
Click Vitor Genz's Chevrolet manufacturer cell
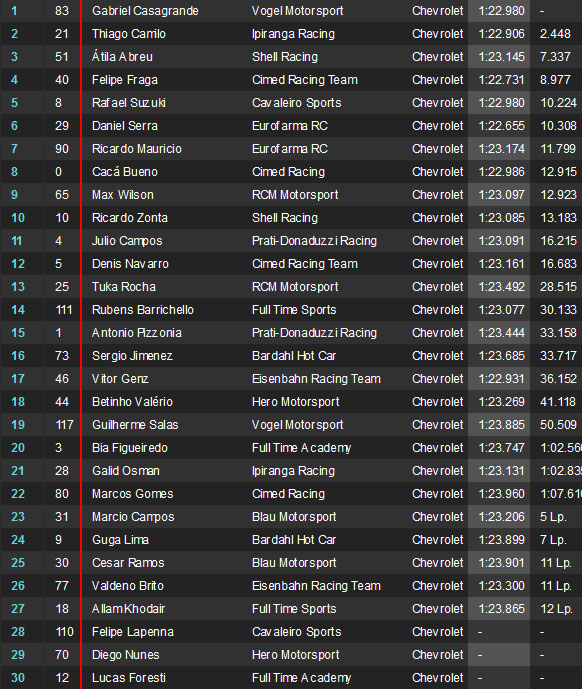point(437,379)
